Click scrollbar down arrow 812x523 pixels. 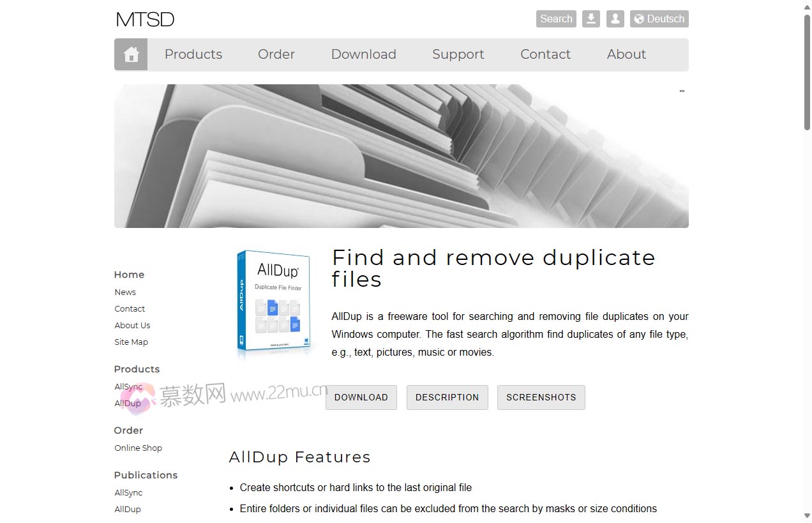pos(807,516)
